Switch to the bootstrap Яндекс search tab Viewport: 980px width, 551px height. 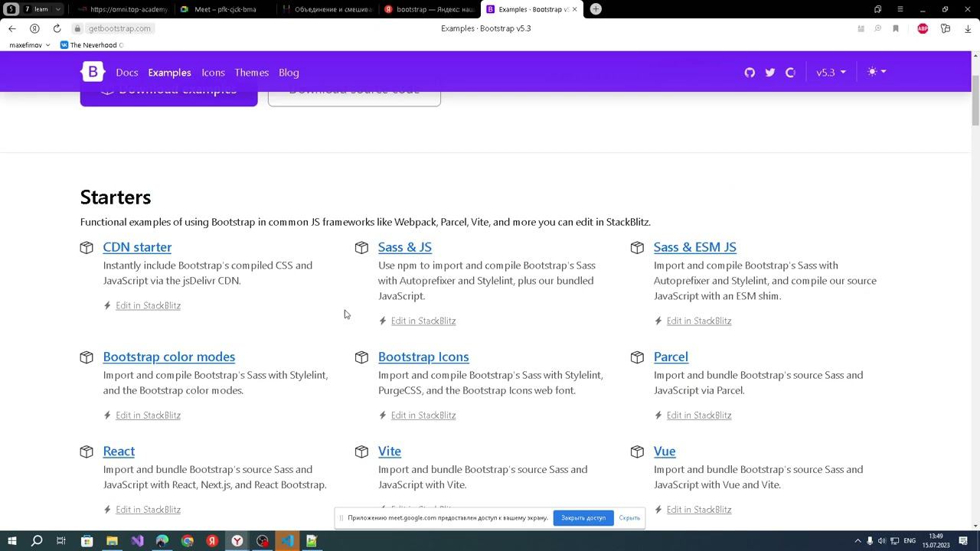point(429,9)
